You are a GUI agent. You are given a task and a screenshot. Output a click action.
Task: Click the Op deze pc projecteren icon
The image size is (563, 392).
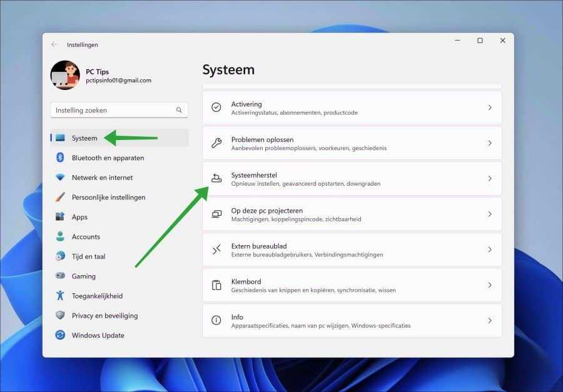216,214
